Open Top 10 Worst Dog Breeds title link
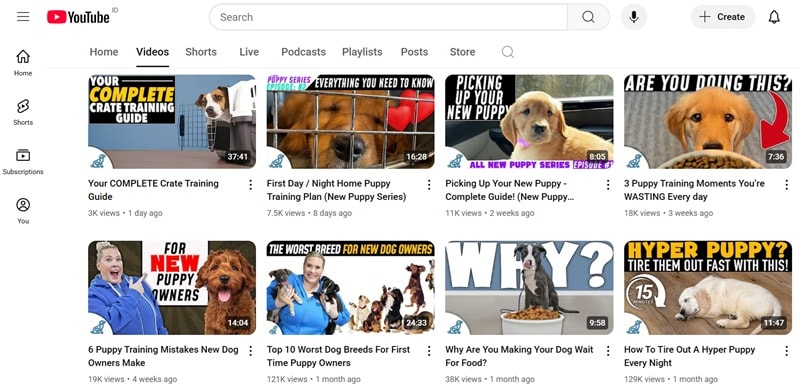Viewport: 800px width, 386px height. click(x=338, y=356)
